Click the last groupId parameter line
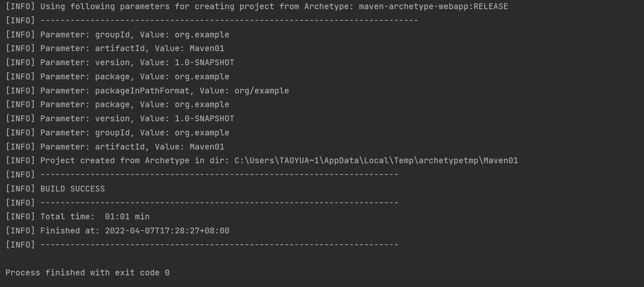The image size is (644, 287). point(134,133)
